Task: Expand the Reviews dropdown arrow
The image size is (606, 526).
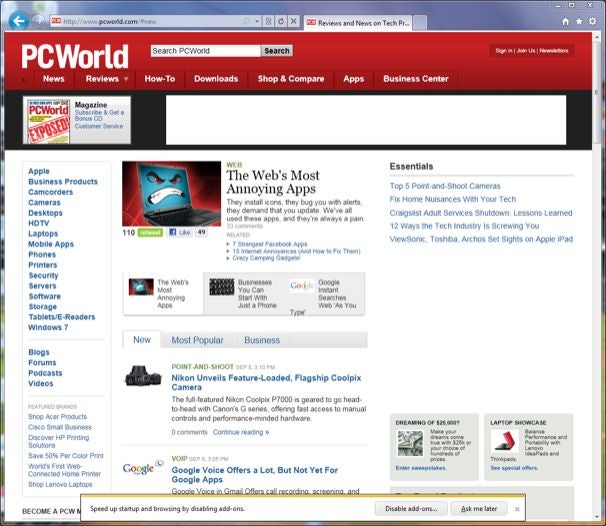Action: pyautogui.click(x=126, y=79)
